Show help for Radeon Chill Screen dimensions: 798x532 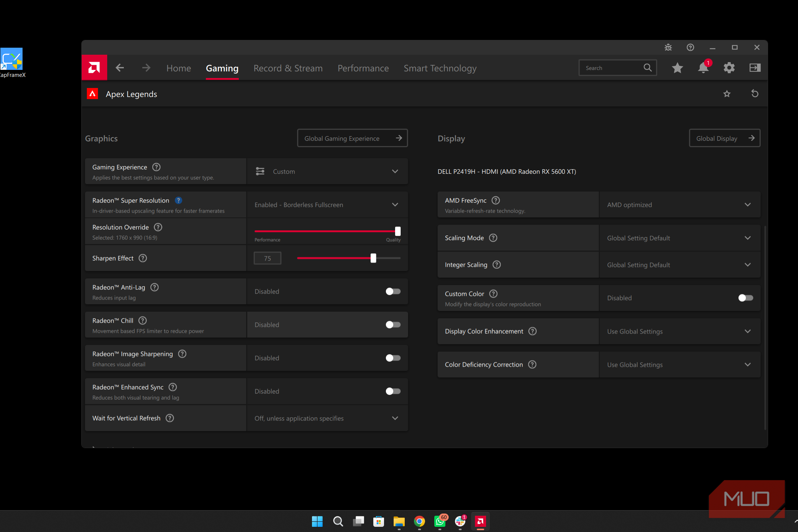[143, 321]
